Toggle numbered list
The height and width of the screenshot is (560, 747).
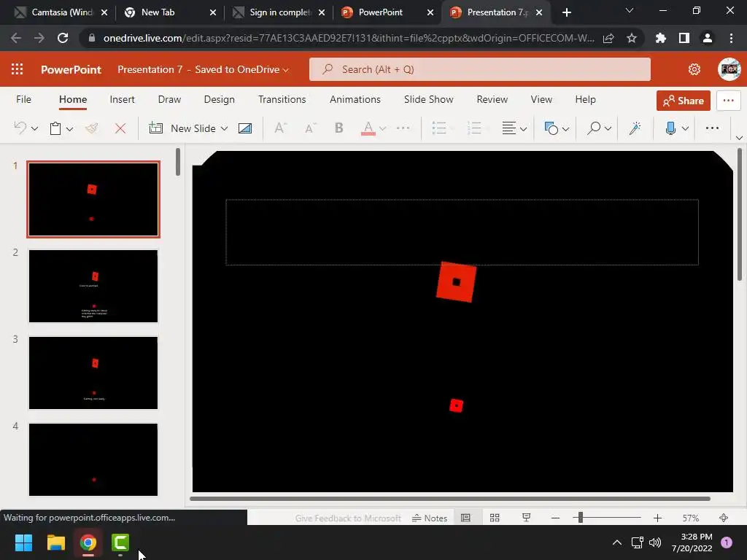[x=474, y=128]
